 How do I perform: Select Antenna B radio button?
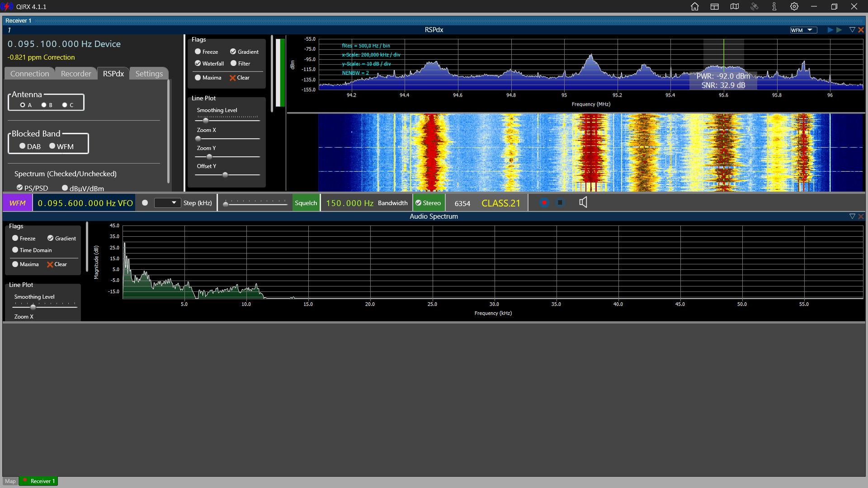[x=44, y=105]
